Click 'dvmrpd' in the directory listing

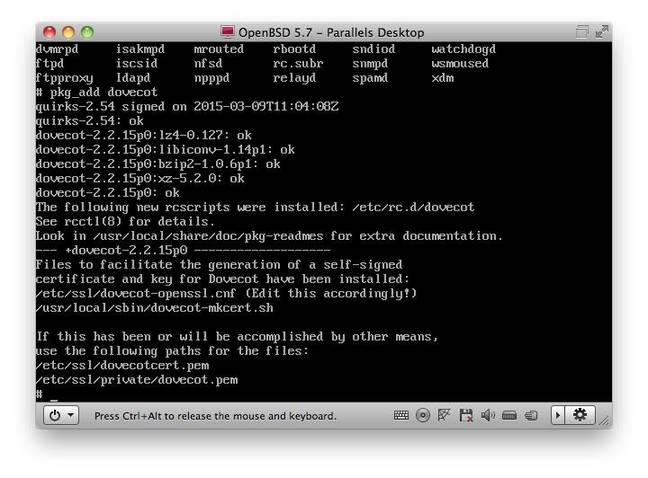click(57, 49)
